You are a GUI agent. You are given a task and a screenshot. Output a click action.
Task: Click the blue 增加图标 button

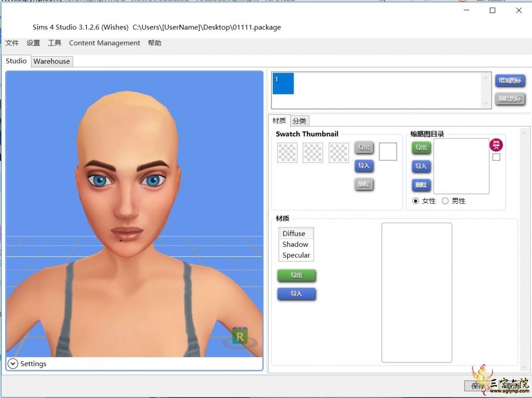tap(510, 80)
